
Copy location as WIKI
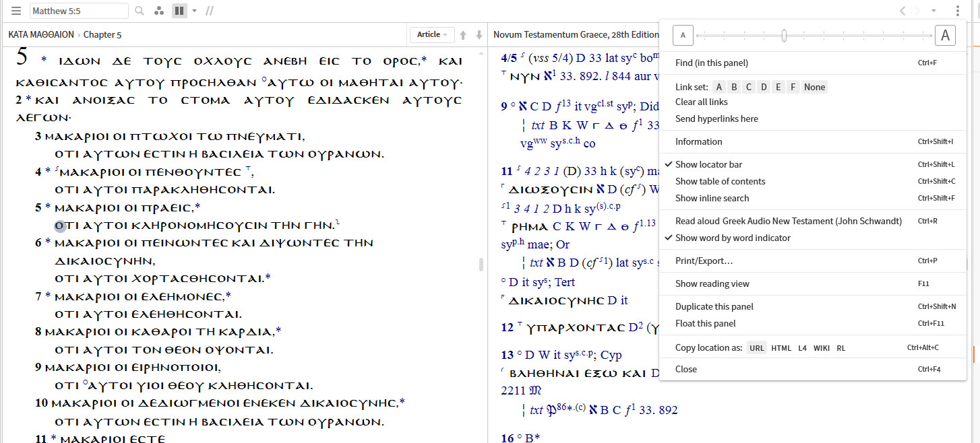click(x=822, y=348)
